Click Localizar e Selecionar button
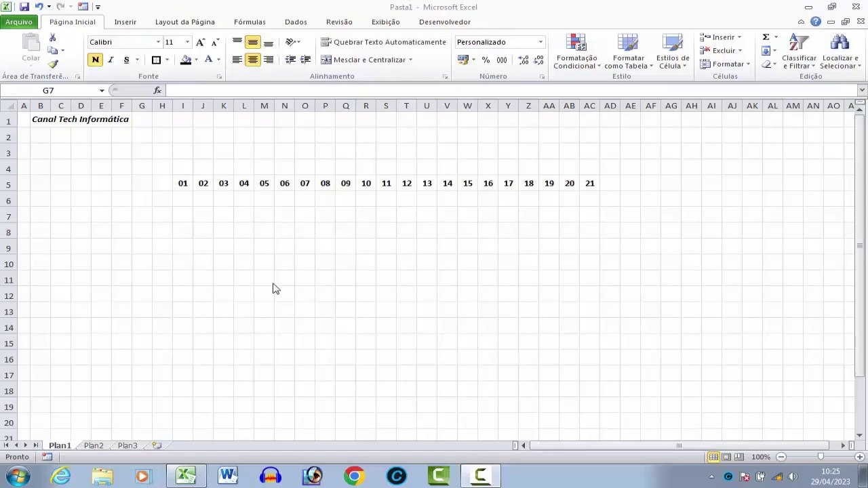Screen dimensions: 868x488 [840, 51]
